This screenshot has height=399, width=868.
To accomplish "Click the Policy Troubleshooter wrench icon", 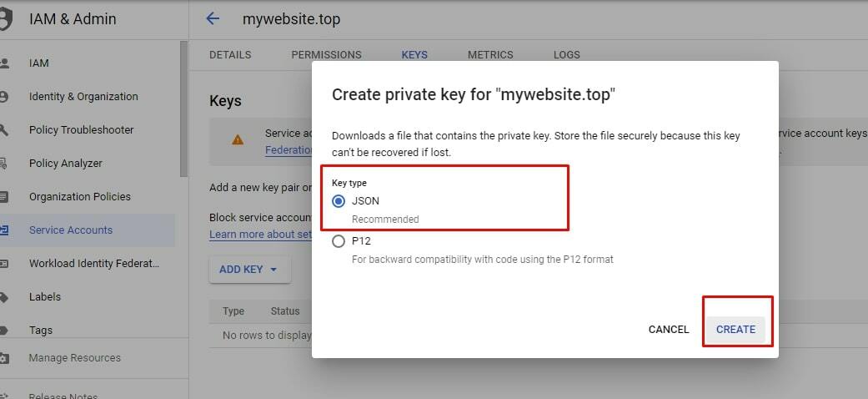I will click(x=3, y=130).
